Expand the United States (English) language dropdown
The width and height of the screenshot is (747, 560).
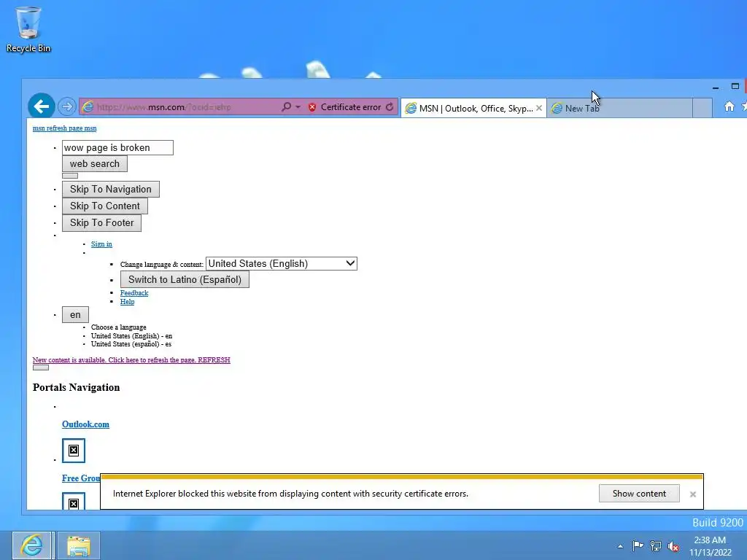282,263
